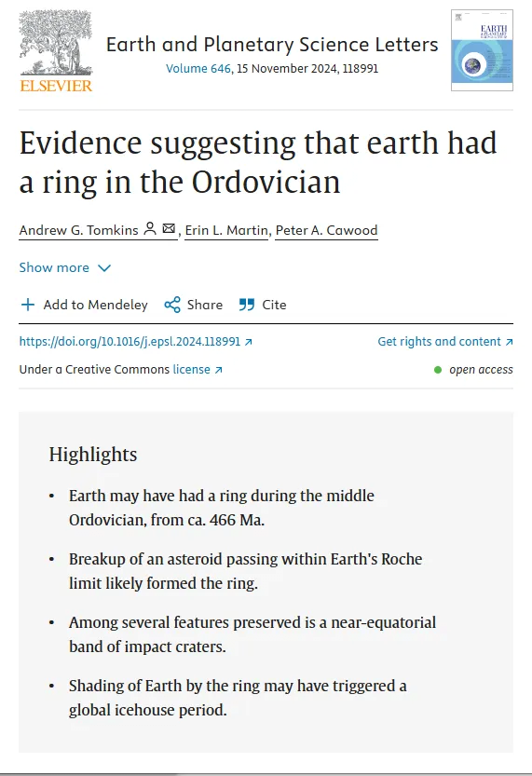This screenshot has width=532, height=776.
Task: Open the Get rights and content link
Action: tap(445, 342)
